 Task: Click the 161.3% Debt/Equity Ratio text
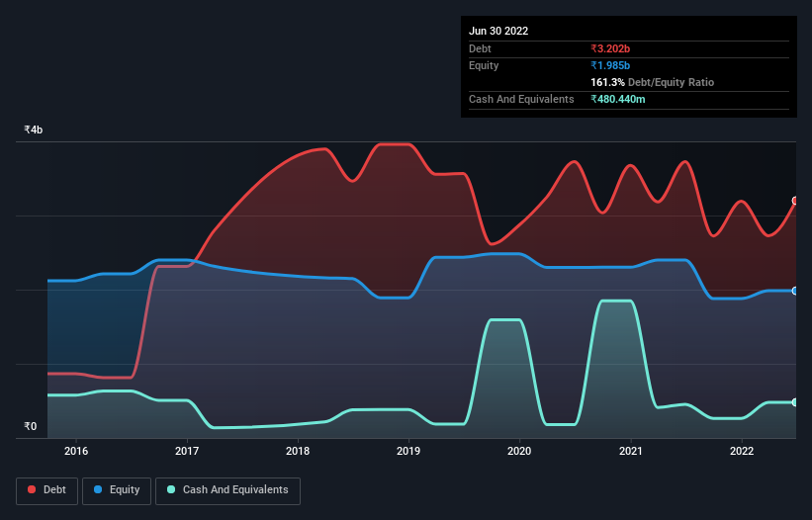click(x=652, y=82)
